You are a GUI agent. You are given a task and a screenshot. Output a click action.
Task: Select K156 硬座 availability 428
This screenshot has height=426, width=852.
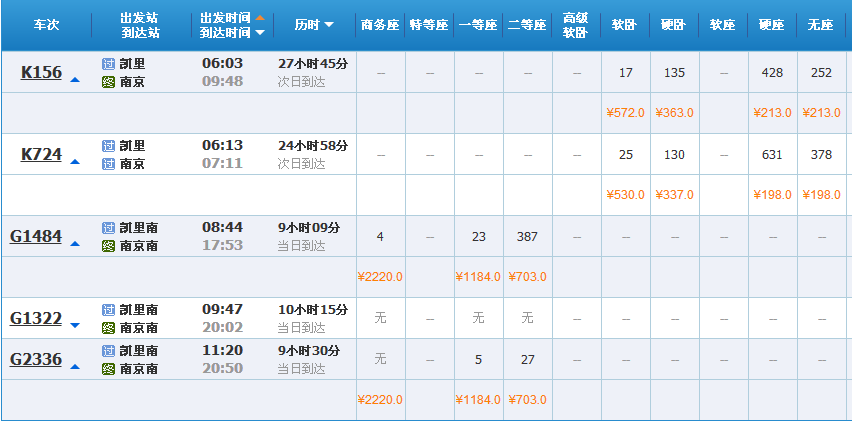click(x=772, y=73)
